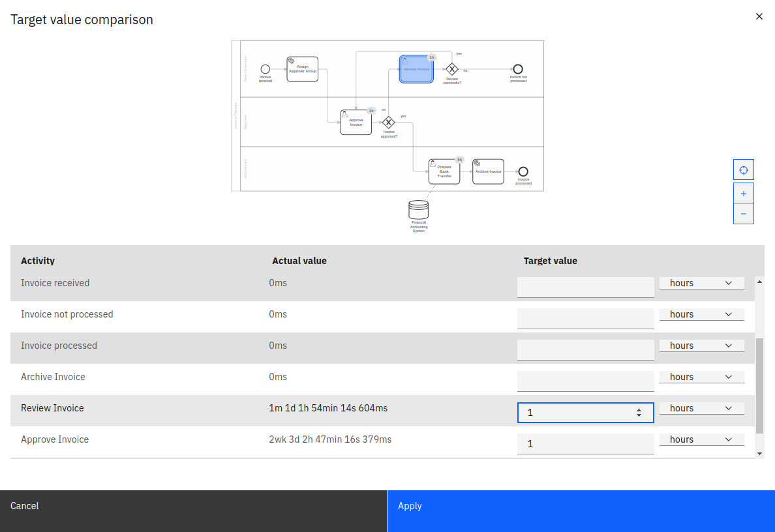Click the target value input for Archive Invoice
The width and height of the screenshot is (775, 532).
pos(585,381)
